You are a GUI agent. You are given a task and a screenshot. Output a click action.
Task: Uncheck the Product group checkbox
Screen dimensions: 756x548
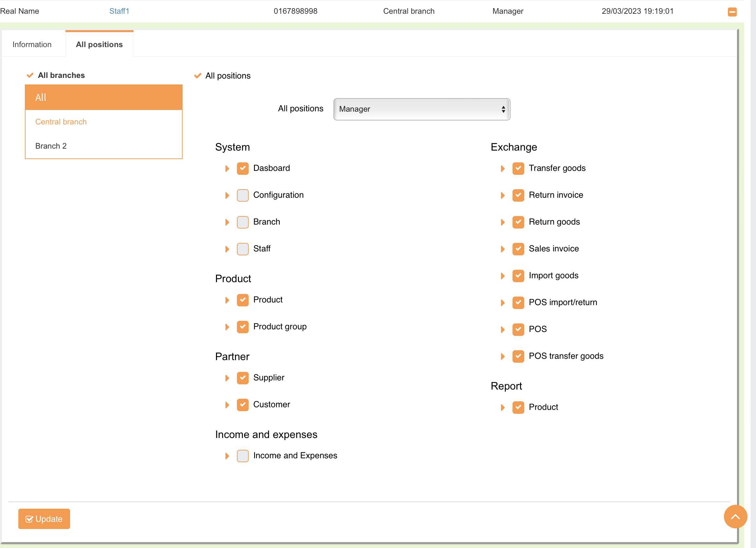[x=243, y=327]
